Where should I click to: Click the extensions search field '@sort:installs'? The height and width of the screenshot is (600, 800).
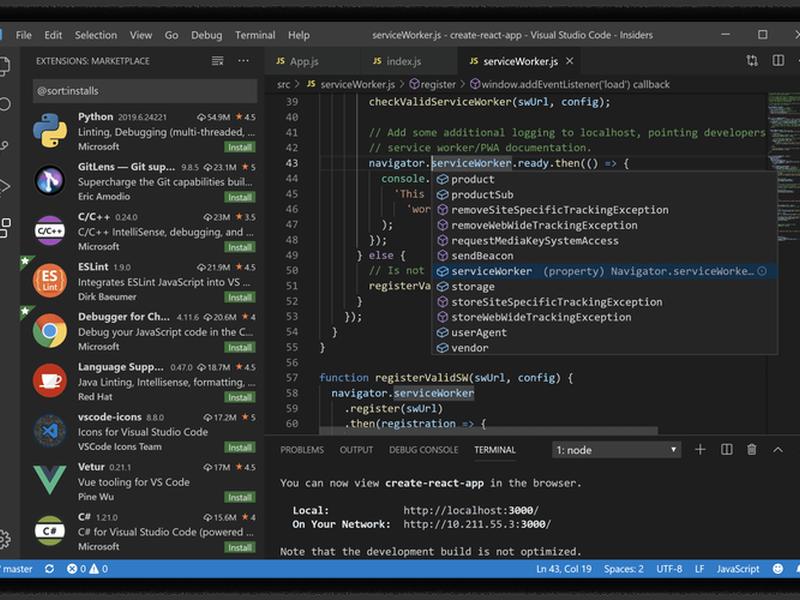click(x=145, y=91)
